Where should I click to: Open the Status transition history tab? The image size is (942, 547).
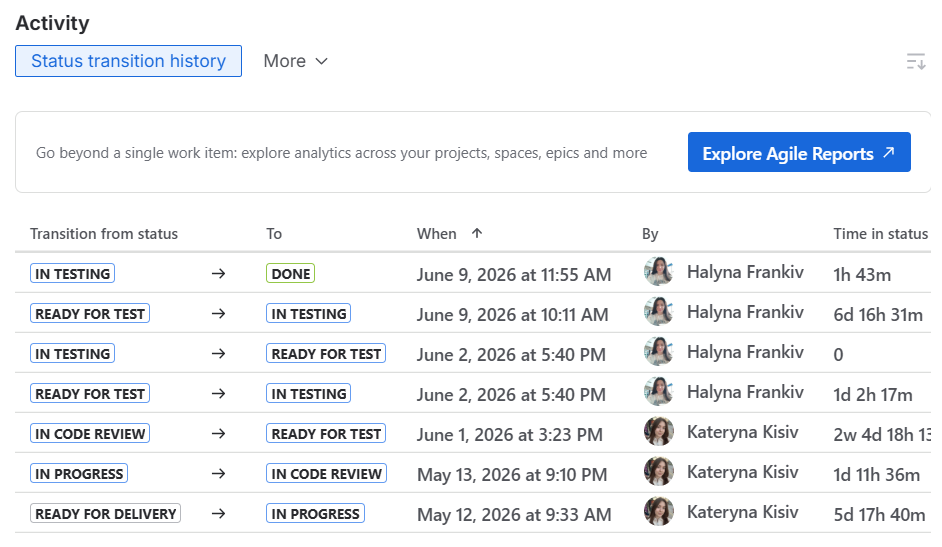pos(129,61)
